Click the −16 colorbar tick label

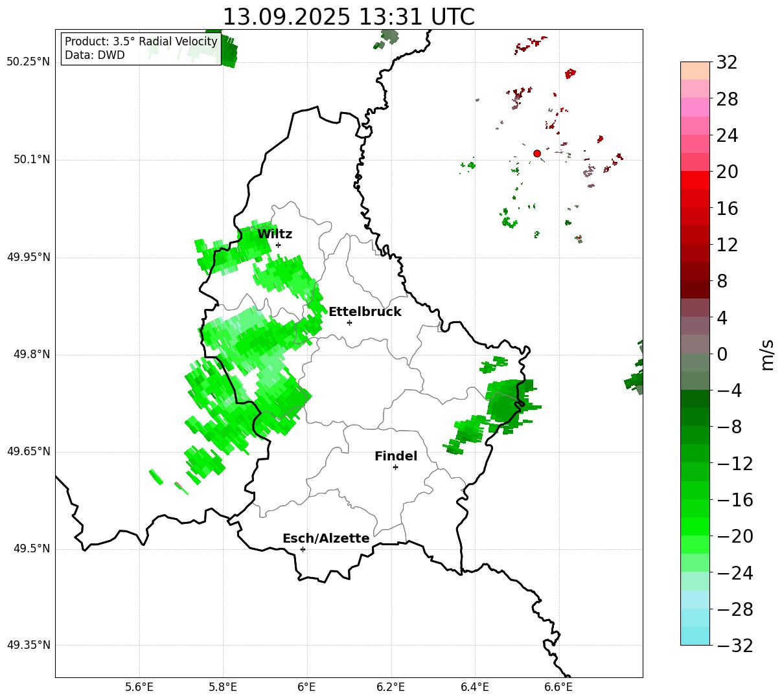(x=734, y=500)
